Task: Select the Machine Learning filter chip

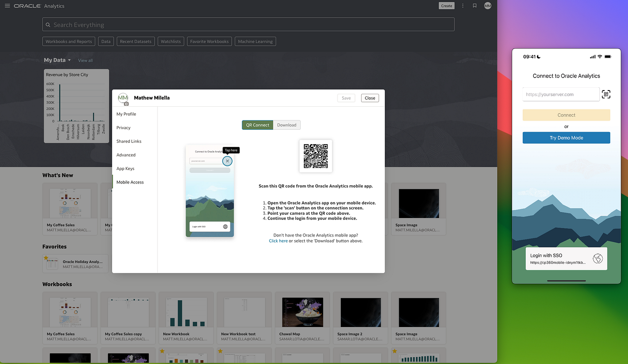Action: [x=255, y=41]
